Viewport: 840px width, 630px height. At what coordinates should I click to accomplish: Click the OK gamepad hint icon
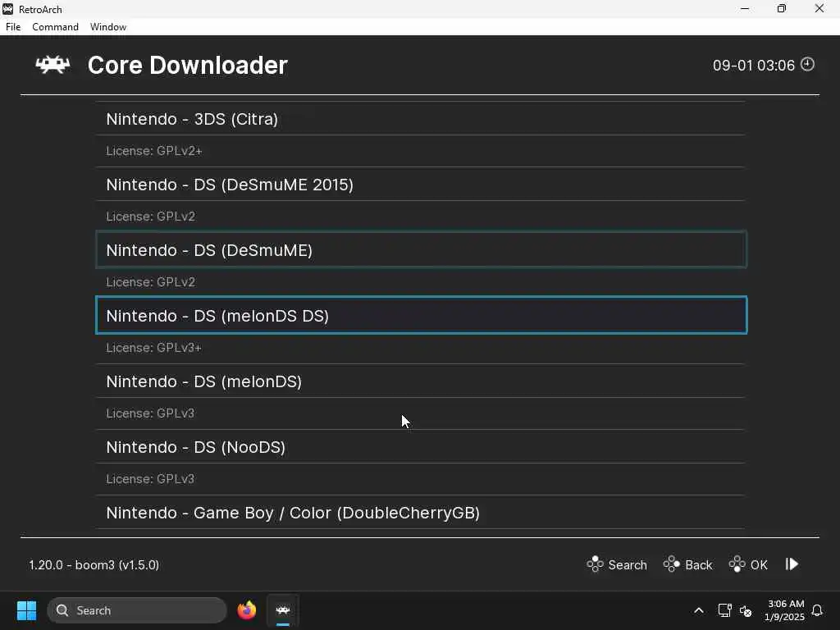coord(737,564)
